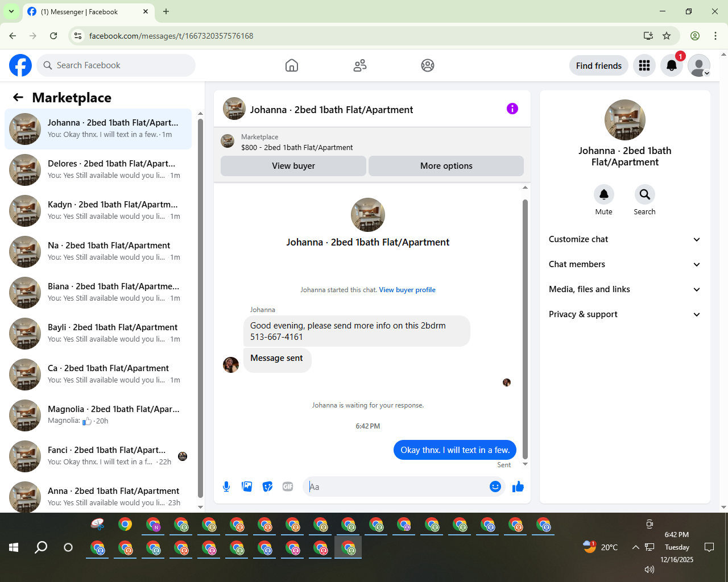Click the Facebook logo
Viewport: 728px width, 582px height.
pyautogui.click(x=20, y=65)
